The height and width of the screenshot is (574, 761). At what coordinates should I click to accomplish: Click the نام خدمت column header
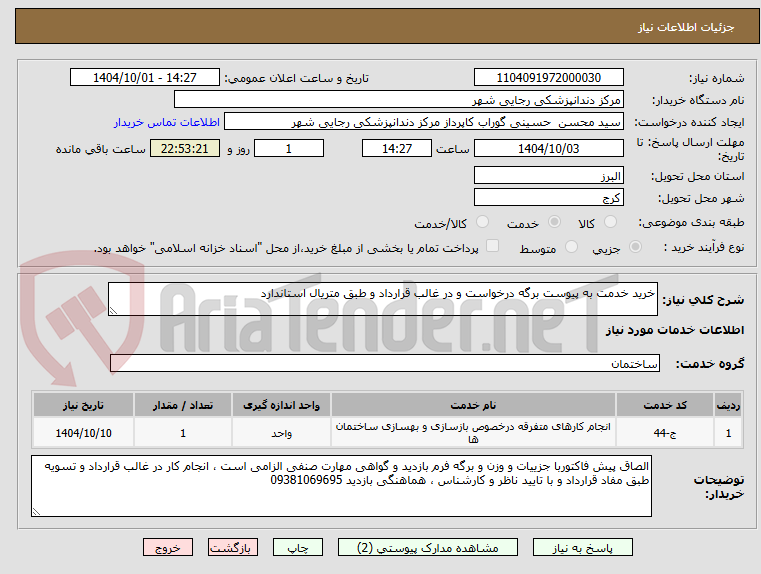point(473,405)
